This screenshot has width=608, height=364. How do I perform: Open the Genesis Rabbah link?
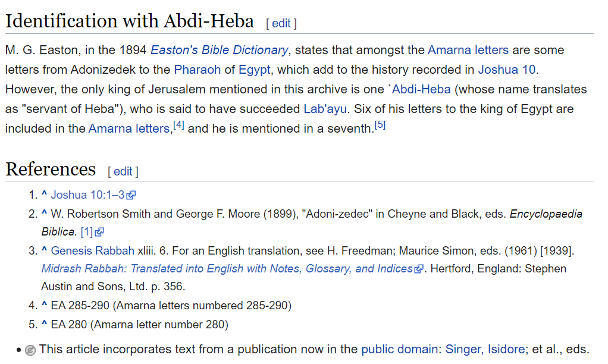(x=93, y=251)
